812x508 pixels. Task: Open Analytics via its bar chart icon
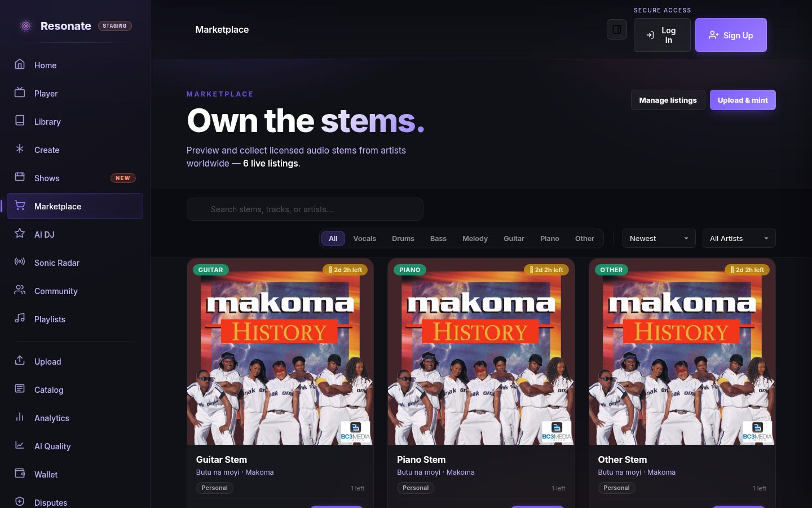20,417
